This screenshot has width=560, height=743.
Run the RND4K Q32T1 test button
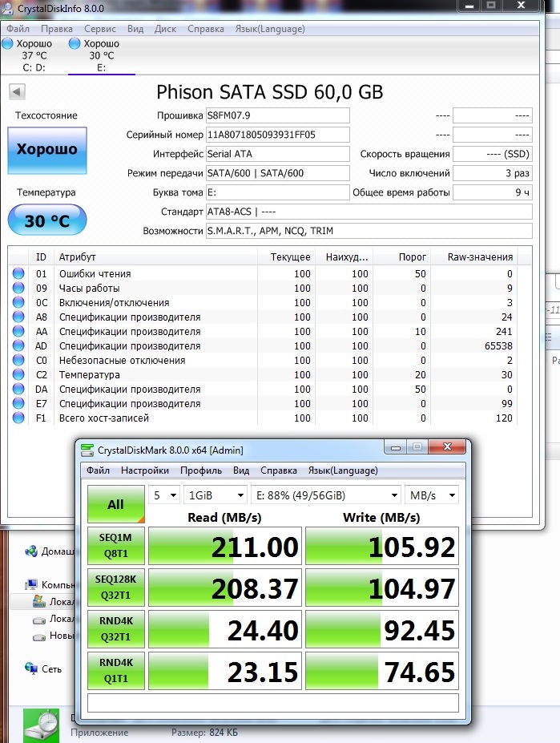click(x=116, y=629)
